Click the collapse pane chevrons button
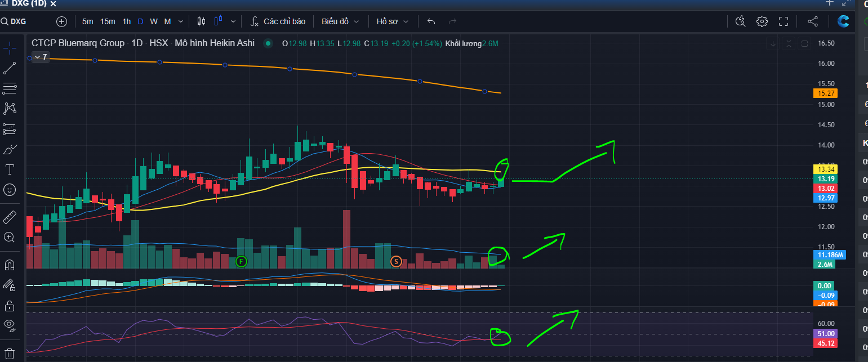Screen dimensions: 868x362 click(x=789, y=43)
